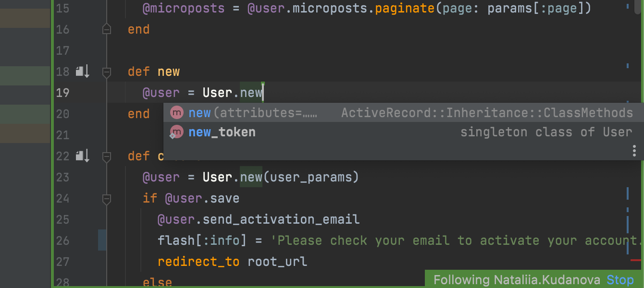This screenshot has width=644, height=288.
Task: Stop following Nataliia.Kudanova
Action: 620,280
